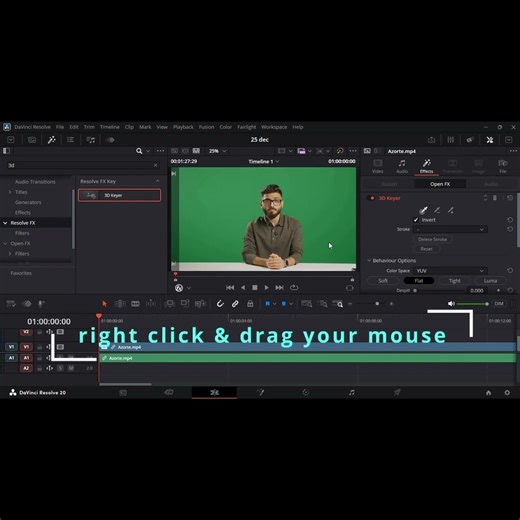Switch to the Video inspector tab
520x520 pixels.
pos(378,166)
